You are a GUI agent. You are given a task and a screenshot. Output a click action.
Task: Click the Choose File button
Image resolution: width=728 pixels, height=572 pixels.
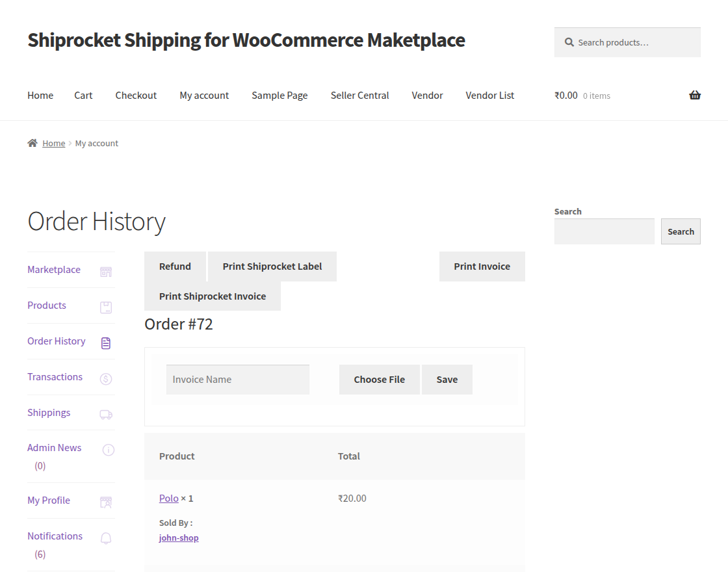tap(380, 380)
